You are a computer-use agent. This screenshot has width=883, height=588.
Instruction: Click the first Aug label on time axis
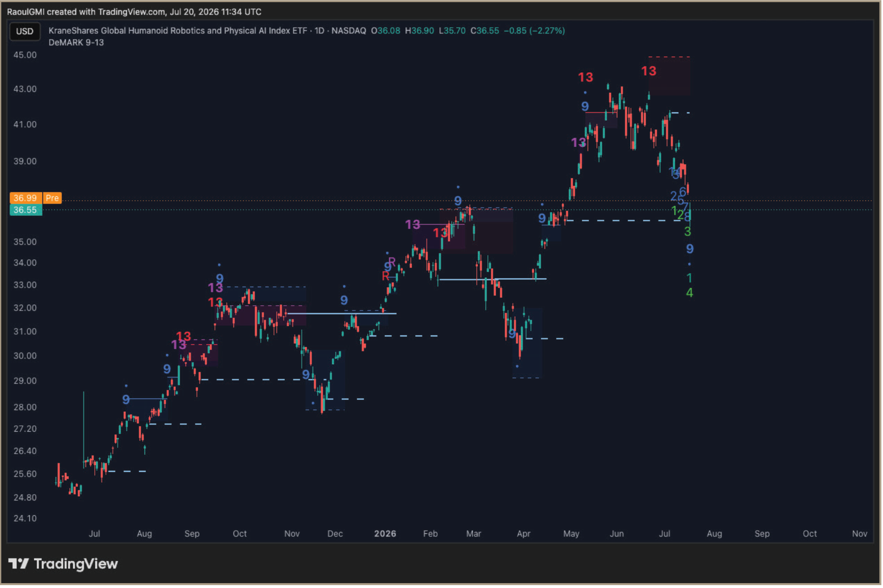pos(144,534)
